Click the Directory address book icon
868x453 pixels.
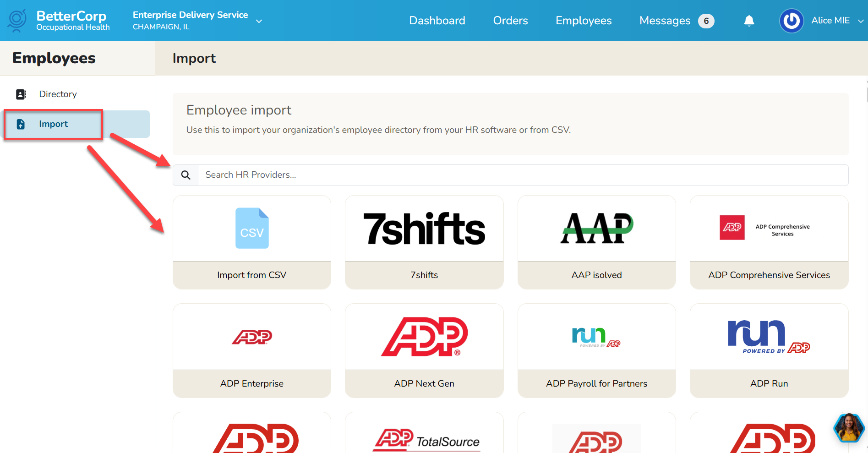tap(21, 94)
